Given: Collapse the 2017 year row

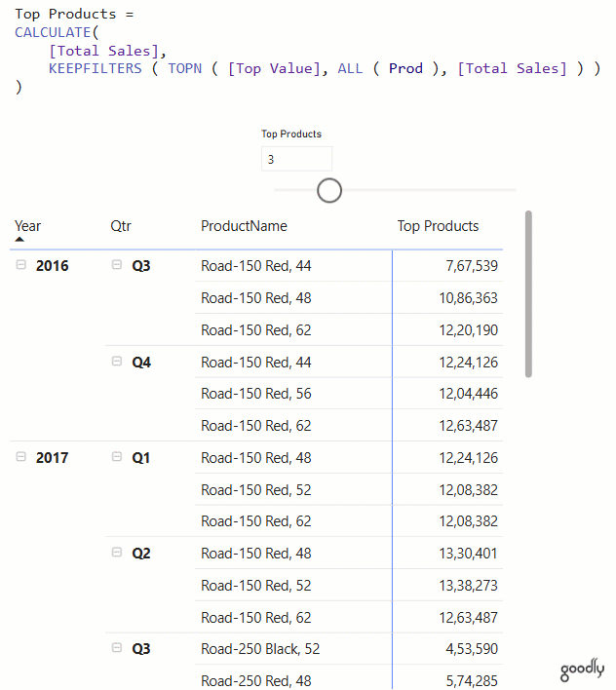Looking at the screenshot, I should click(21, 457).
